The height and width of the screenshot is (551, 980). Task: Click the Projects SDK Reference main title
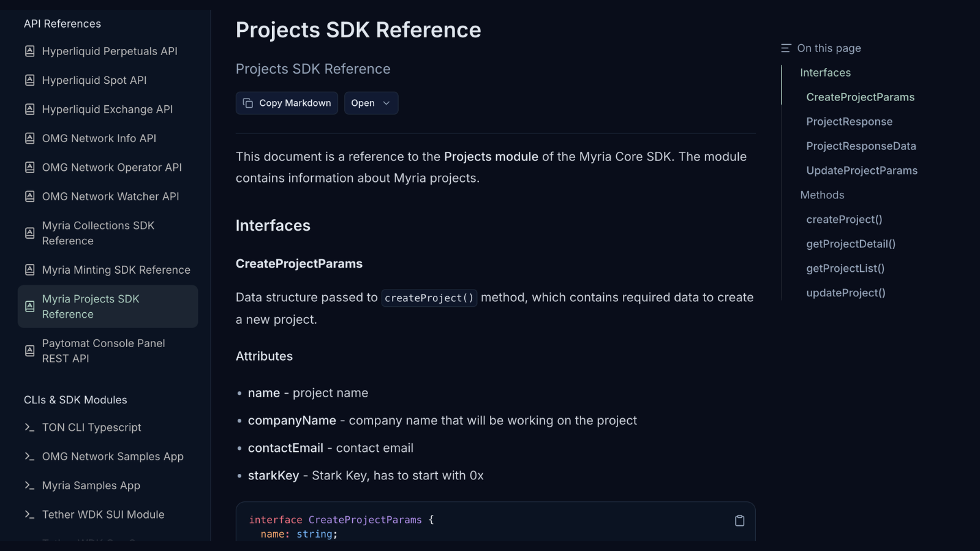(x=358, y=30)
